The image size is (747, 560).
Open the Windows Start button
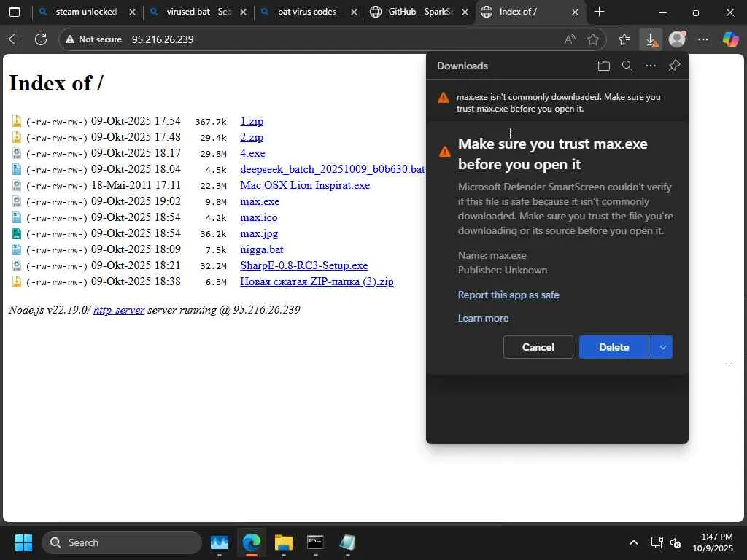tap(23, 542)
